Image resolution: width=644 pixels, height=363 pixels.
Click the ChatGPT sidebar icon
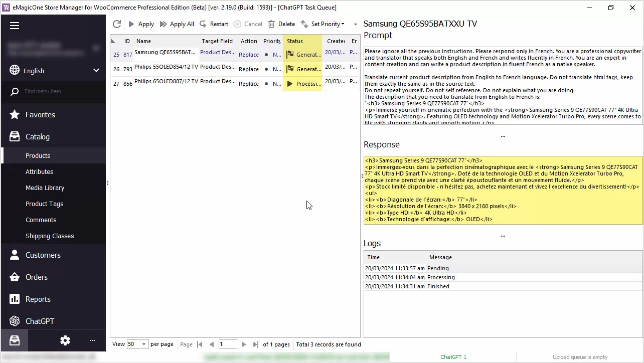pyautogui.click(x=15, y=321)
